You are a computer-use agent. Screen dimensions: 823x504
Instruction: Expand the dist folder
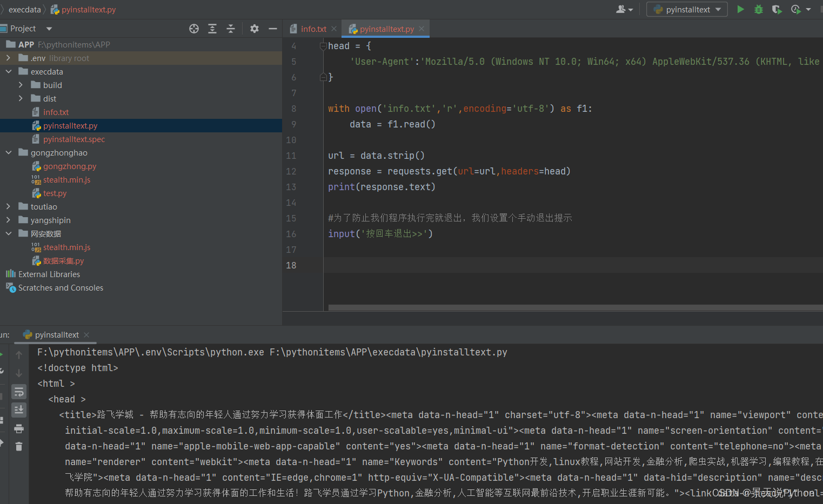21,98
